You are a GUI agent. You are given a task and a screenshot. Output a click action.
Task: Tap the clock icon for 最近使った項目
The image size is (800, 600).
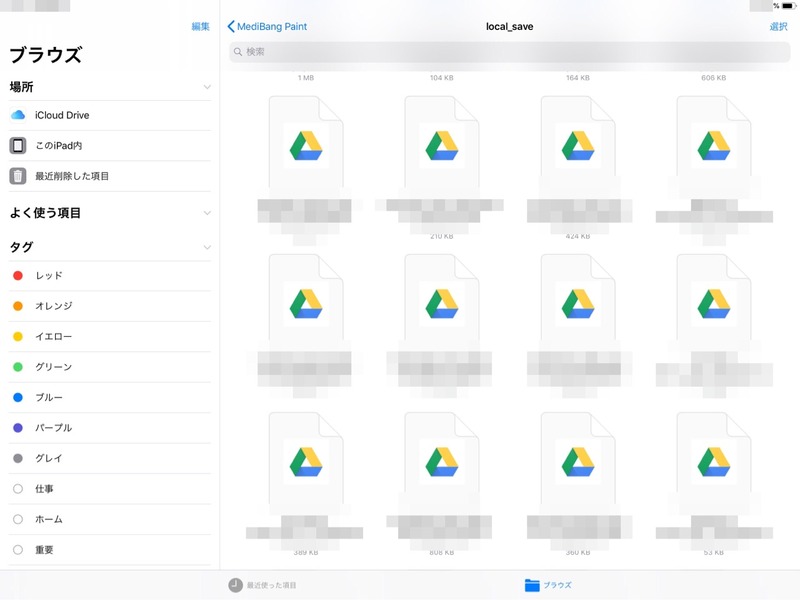point(235,585)
